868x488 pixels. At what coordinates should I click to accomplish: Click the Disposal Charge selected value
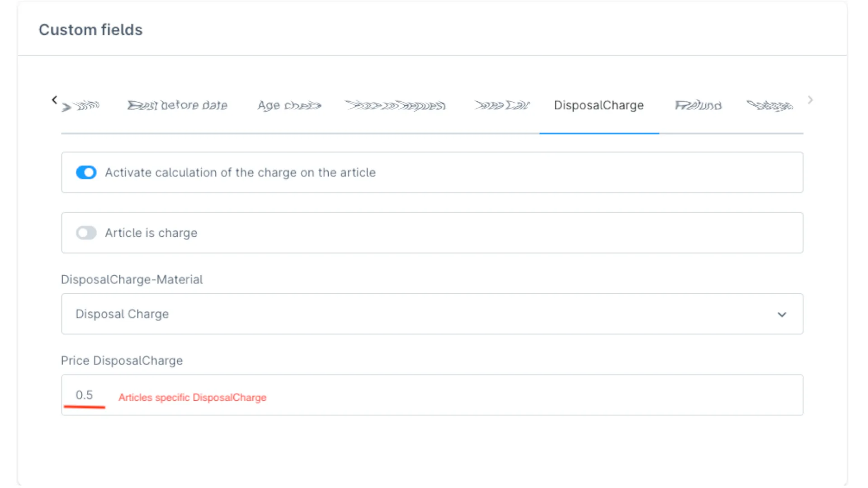pyautogui.click(x=122, y=314)
